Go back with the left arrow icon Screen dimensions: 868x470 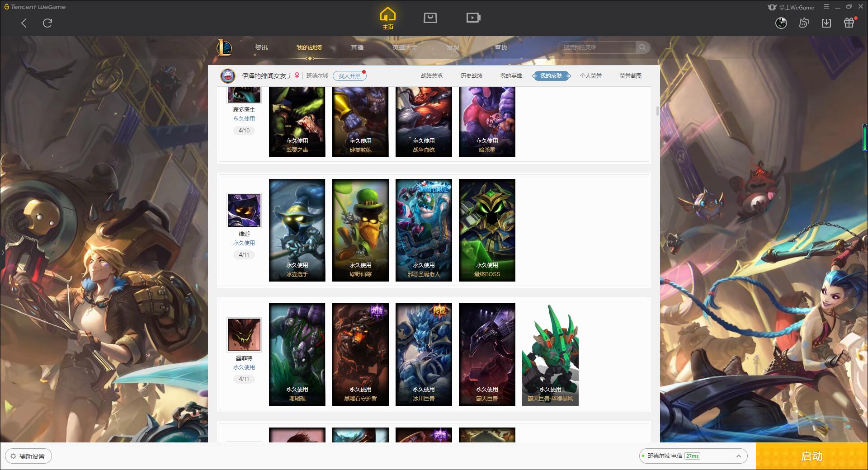pos(24,23)
